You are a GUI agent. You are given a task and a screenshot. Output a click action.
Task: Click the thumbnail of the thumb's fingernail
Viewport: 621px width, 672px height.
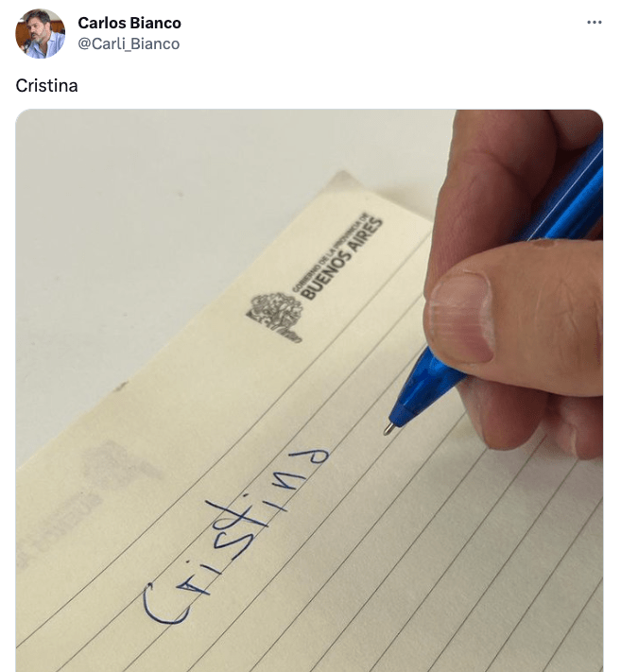461,319
